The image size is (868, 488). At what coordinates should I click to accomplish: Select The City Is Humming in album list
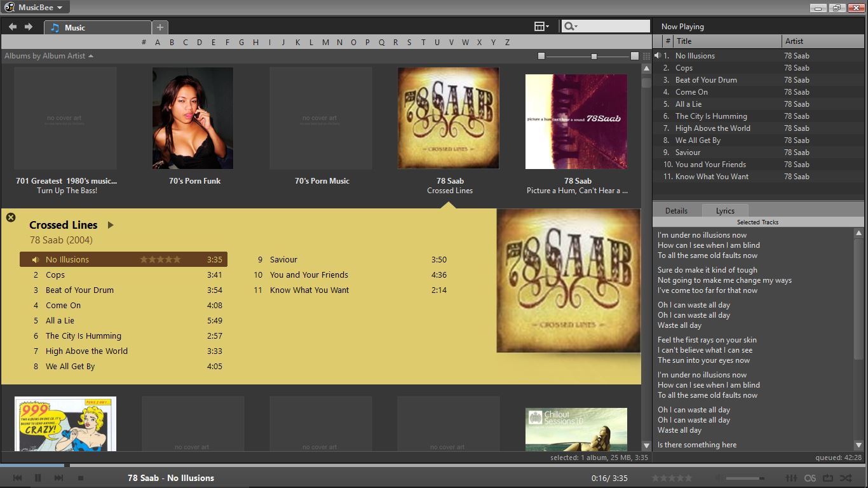pyautogui.click(x=123, y=335)
